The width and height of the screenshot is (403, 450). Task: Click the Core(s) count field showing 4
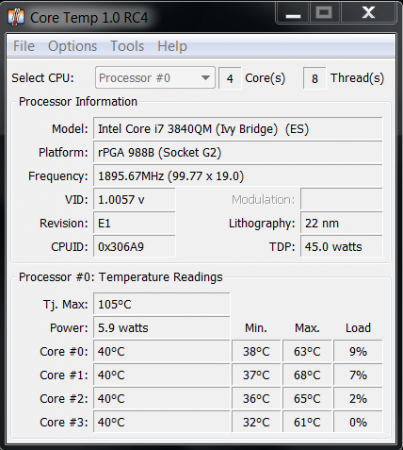pyautogui.click(x=230, y=78)
